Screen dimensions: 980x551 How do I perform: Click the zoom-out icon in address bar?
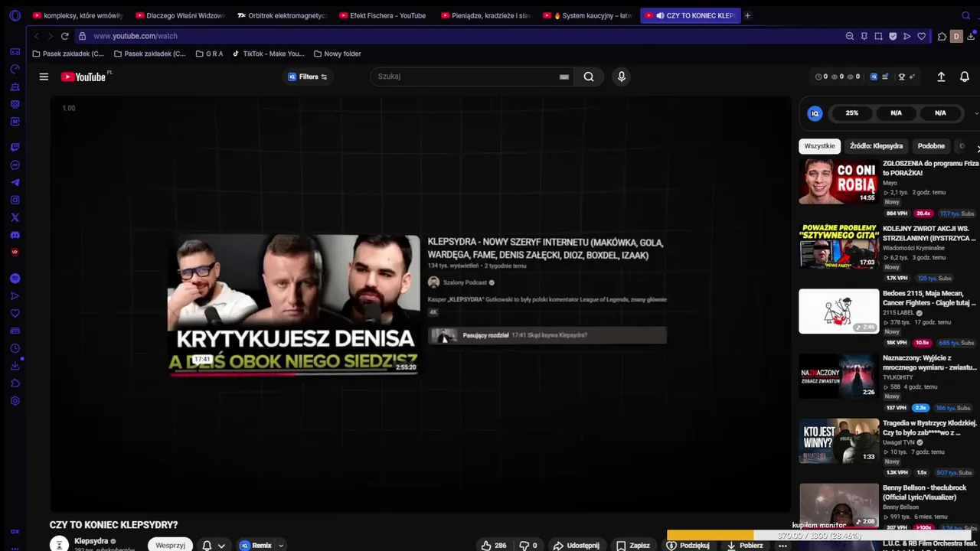[x=850, y=36]
